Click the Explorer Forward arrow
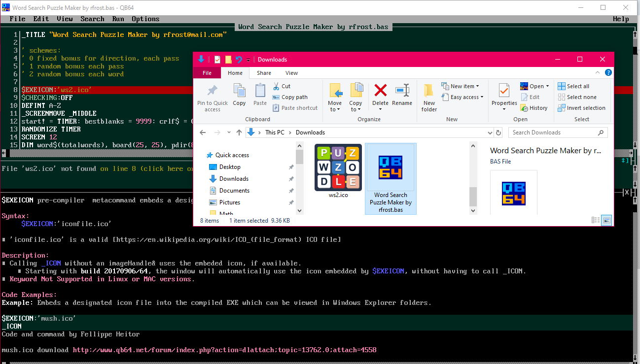640x364 pixels. pyautogui.click(x=216, y=132)
